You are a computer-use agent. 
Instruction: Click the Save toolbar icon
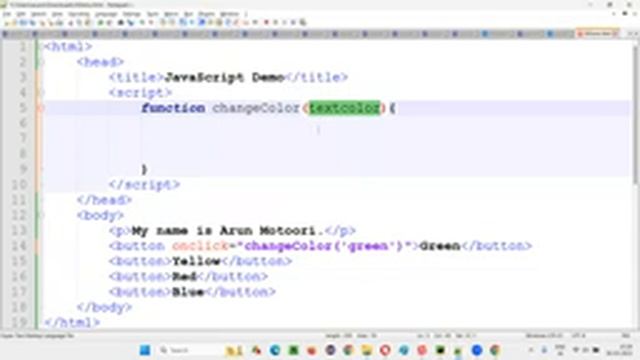point(24,23)
